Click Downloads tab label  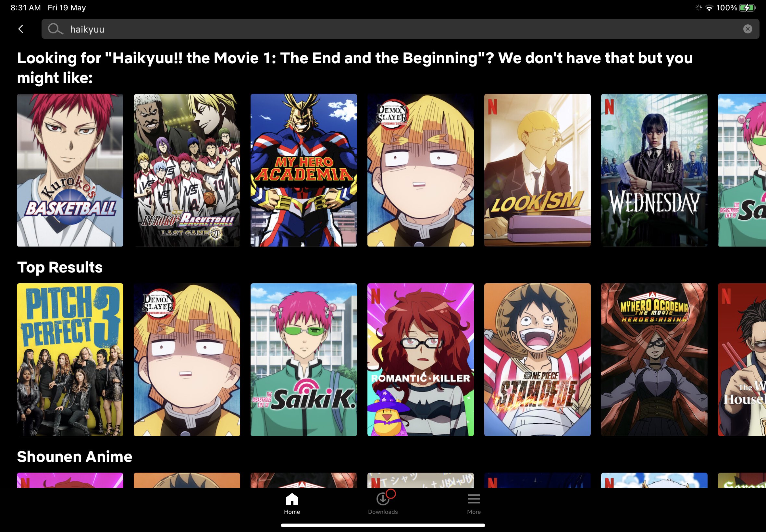(382, 512)
